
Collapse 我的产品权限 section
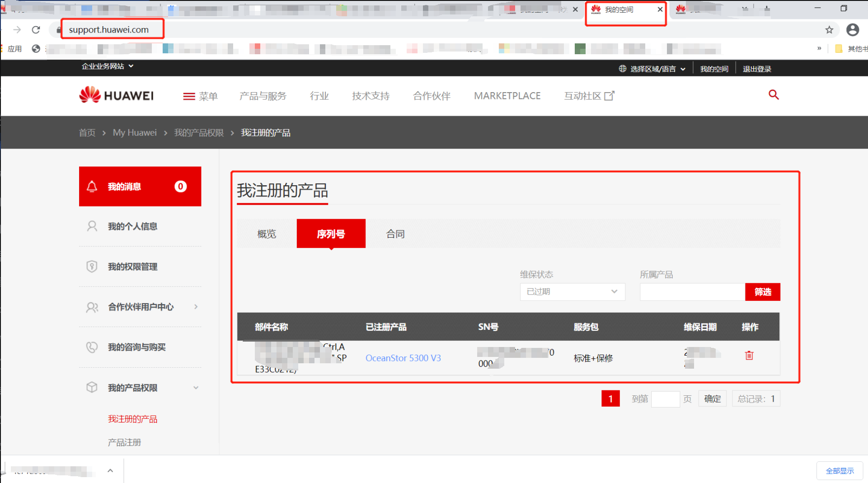(196, 388)
